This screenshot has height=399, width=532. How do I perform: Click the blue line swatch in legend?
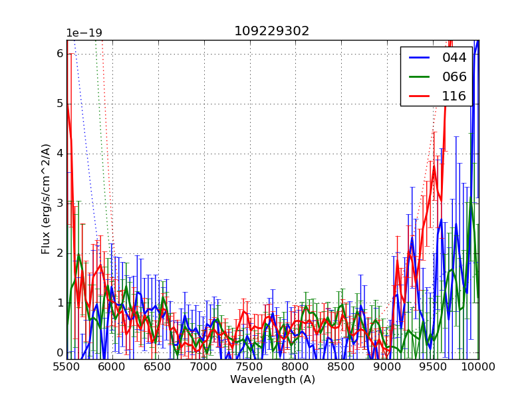tap(419, 58)
